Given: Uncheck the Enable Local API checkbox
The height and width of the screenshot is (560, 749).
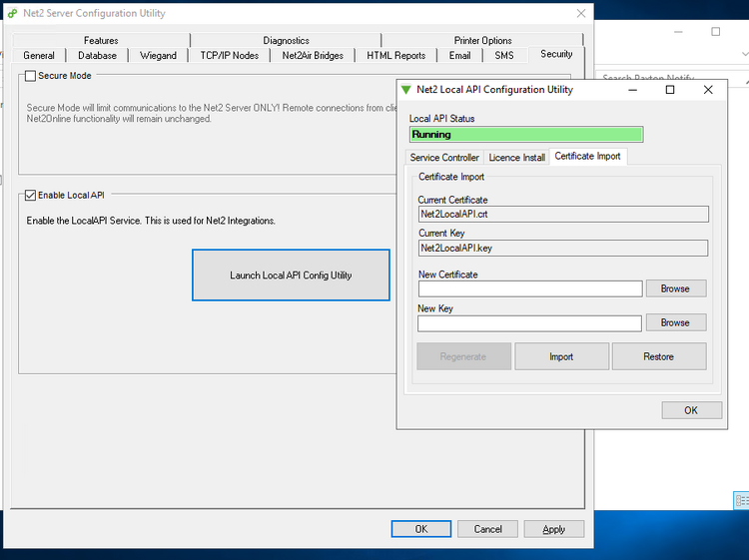Looking at the screenshot, I should point(30,196).
